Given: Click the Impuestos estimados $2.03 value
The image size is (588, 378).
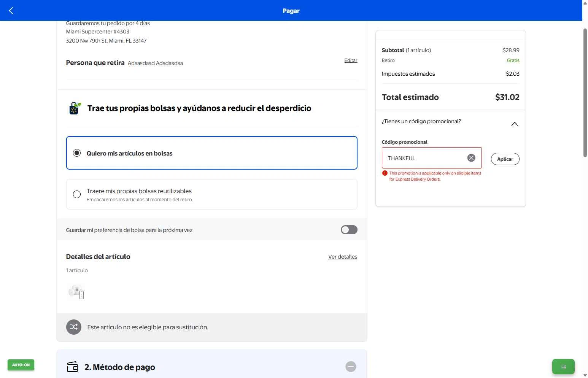Looking at the screenshot, I should tap(513, 74).
